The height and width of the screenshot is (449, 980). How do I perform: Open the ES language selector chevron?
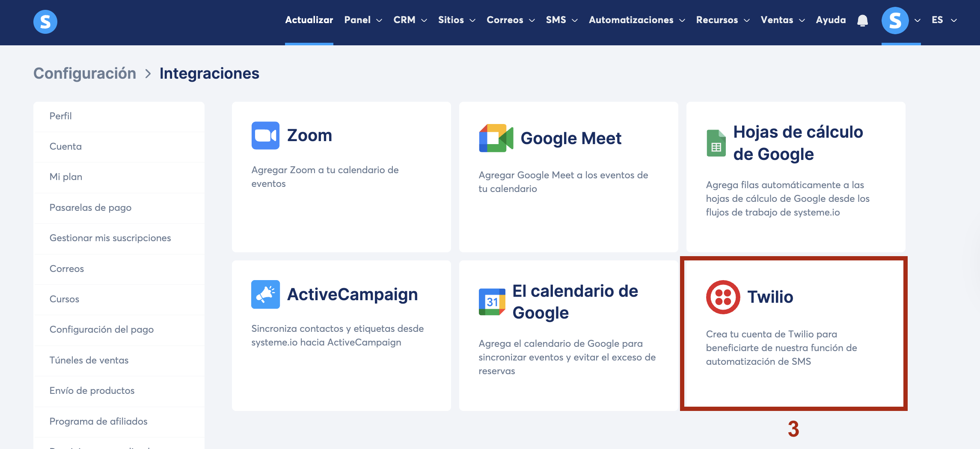coord(954,21)
